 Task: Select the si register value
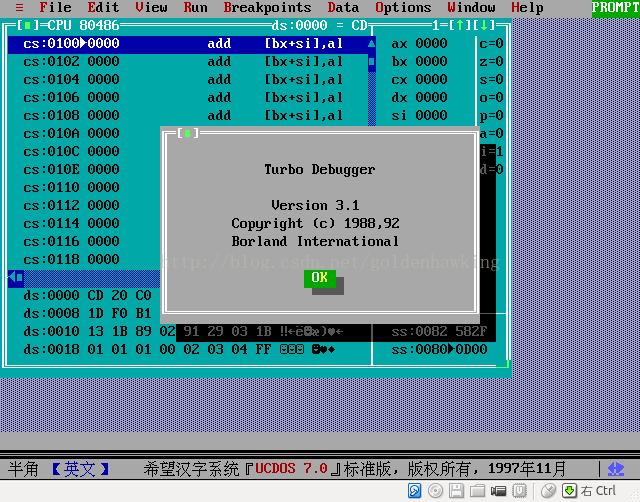click(x=431, y=116)
